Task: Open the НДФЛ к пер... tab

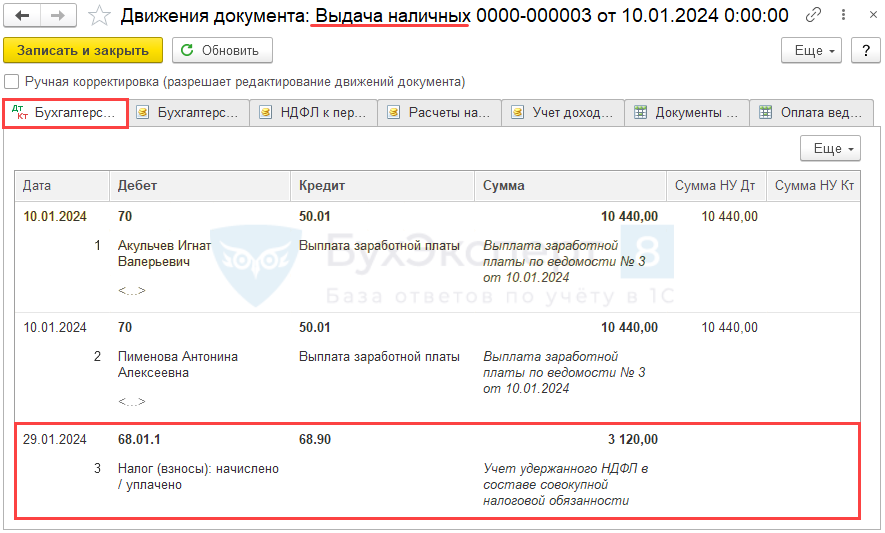Action: click(x=314, y=113)
